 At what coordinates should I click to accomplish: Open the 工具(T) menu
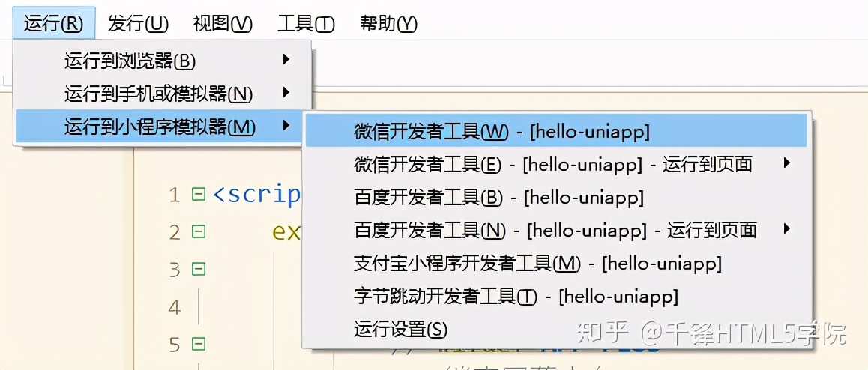coord(306,24)
